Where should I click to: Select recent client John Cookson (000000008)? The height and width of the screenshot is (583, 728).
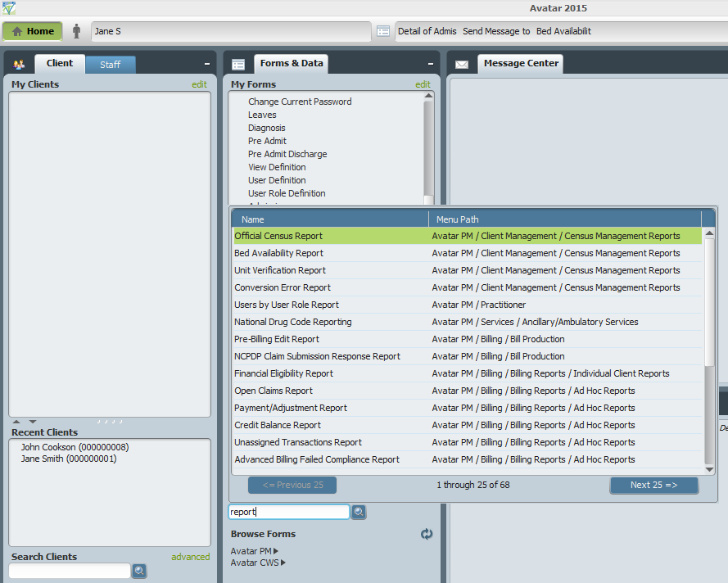[x=75, y=447]
